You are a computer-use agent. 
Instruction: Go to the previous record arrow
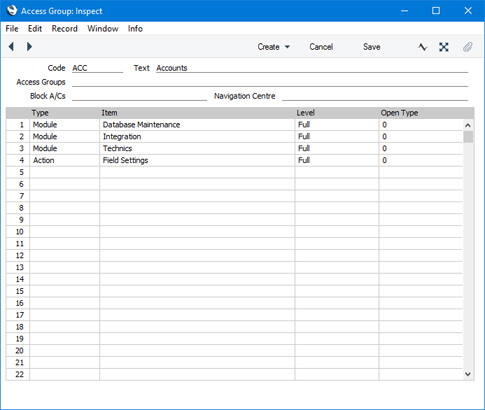(x=11, y=47)
